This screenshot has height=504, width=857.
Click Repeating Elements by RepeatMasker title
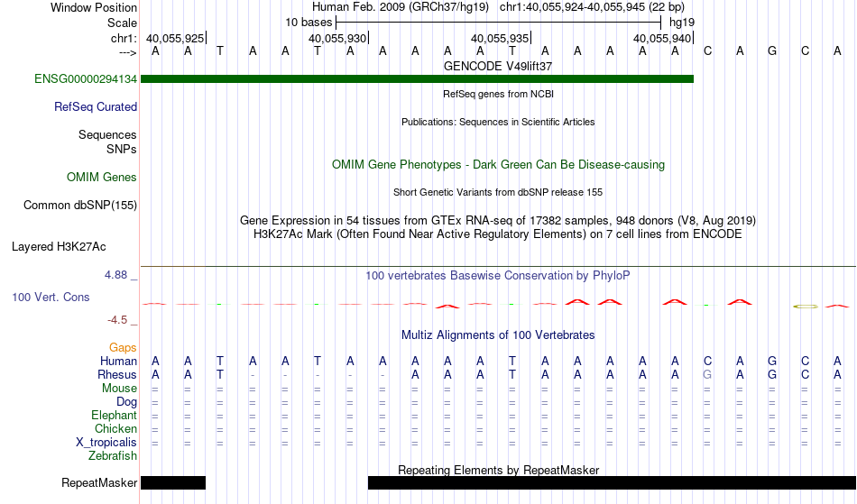click(498, 470)
